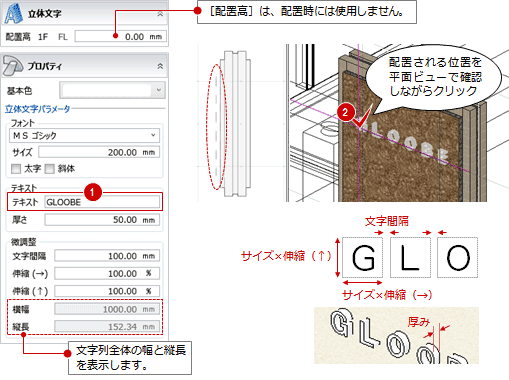Click the 厚さ 50.00 mm field
Screen dimensions: 509x380
pyautogui.click(x=102, y=220)
